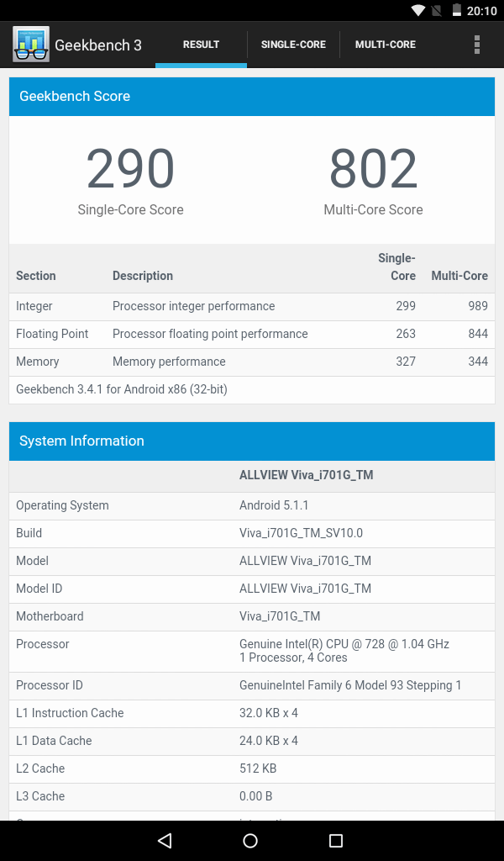This screenshot has height=861, width=504.
Task: Tap 'Processor floating point performance' description
Action: tap(210, 333)
